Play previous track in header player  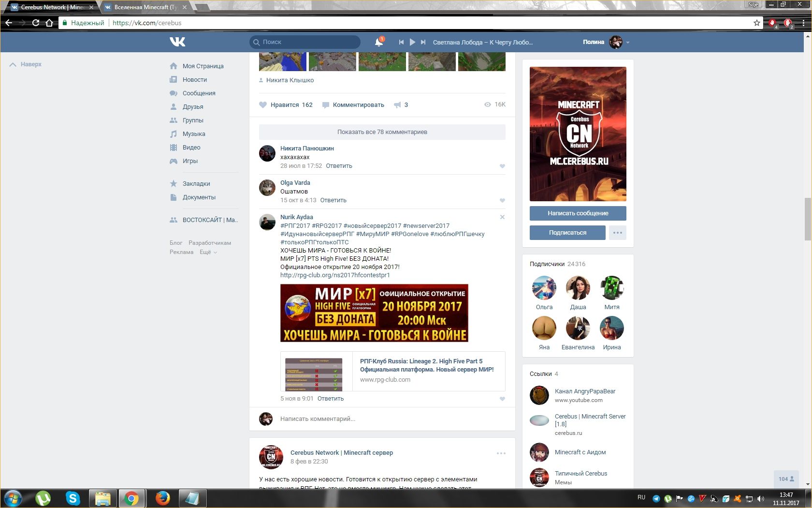(x=401, y=42)
